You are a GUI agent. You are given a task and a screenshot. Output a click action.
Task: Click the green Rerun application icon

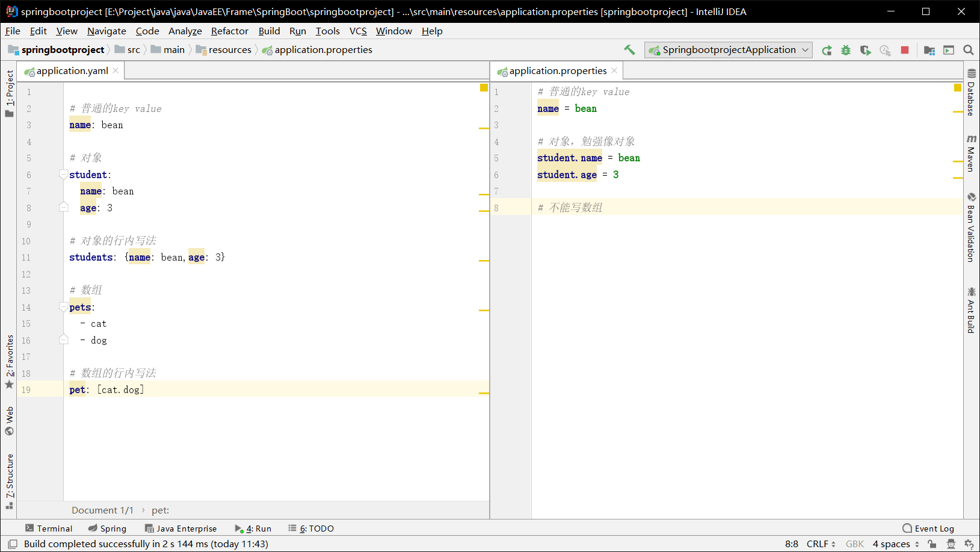click(827, 50)
